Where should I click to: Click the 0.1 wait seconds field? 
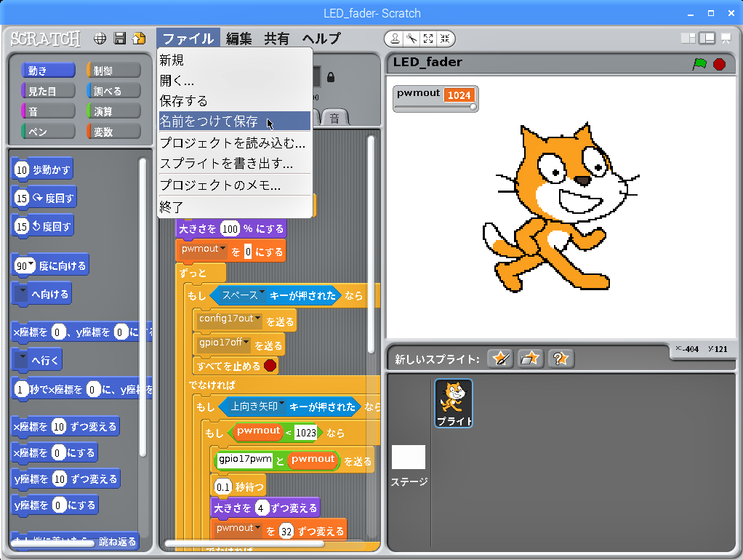point(222,487)
